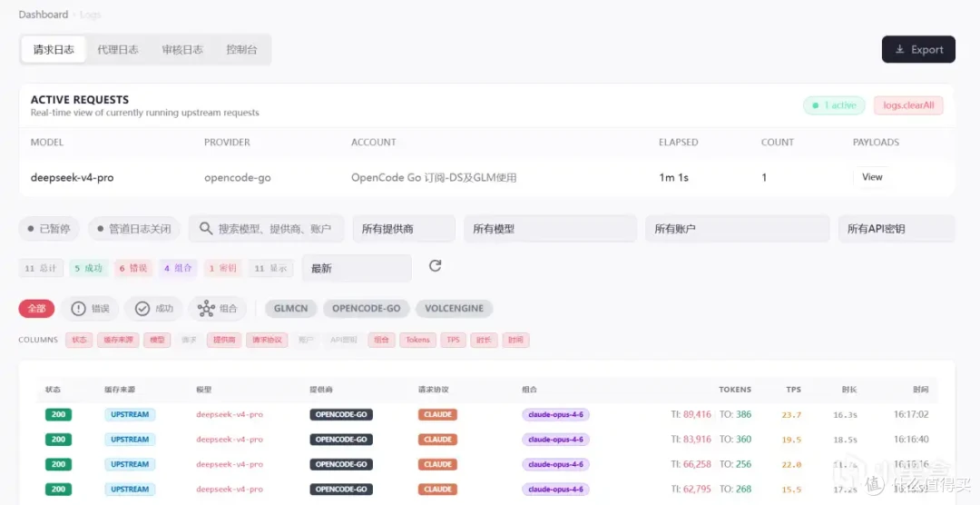Enable the API密钥 column chip

click(344, 340)
